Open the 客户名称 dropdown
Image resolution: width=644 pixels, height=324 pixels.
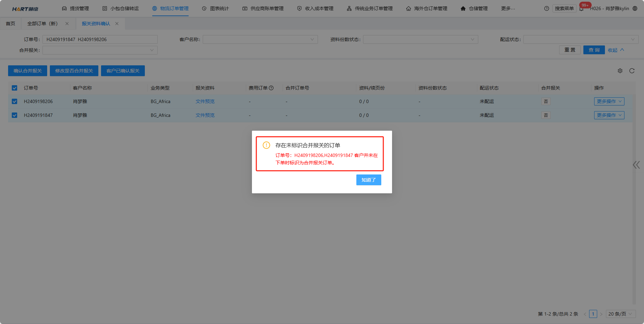coord(260,39)
